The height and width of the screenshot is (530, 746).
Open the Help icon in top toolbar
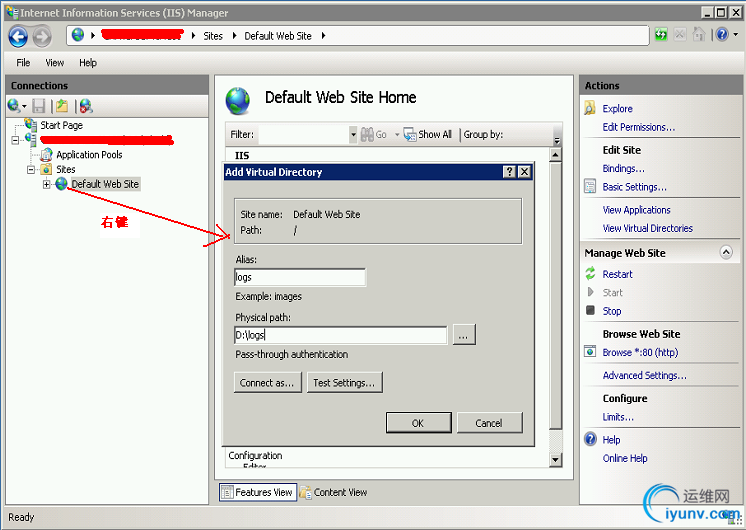(x=722, y=34)
